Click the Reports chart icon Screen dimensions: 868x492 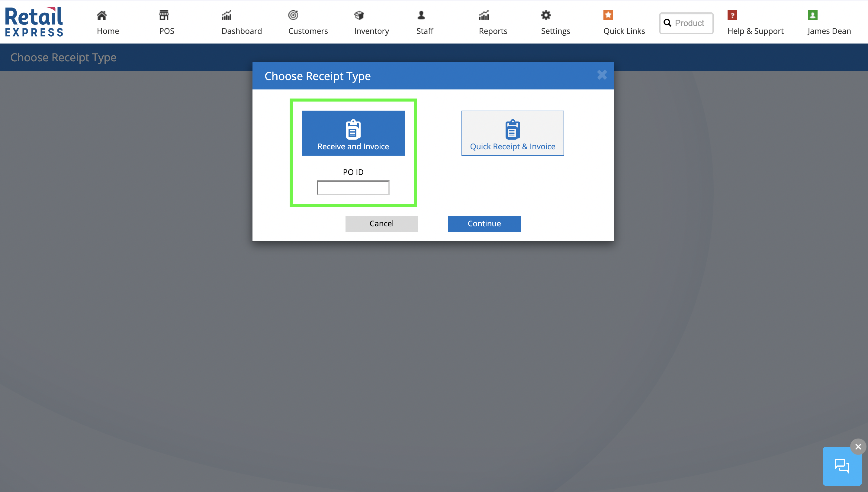[484, 15]
